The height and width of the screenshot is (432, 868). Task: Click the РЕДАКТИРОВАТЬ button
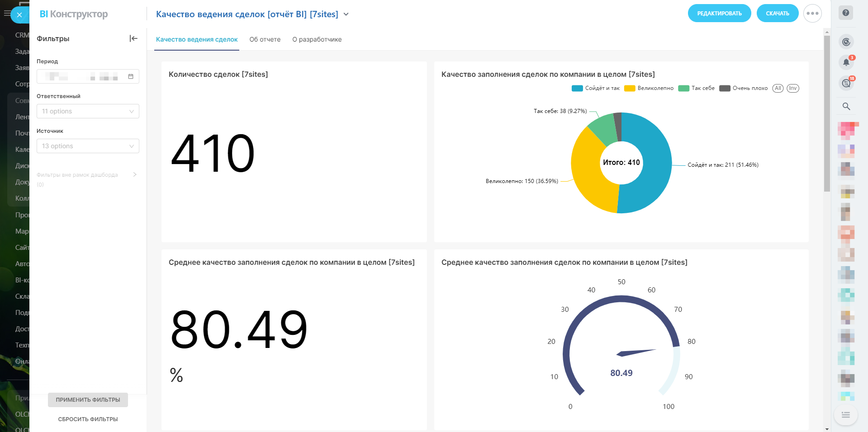[x=719, y=14]
